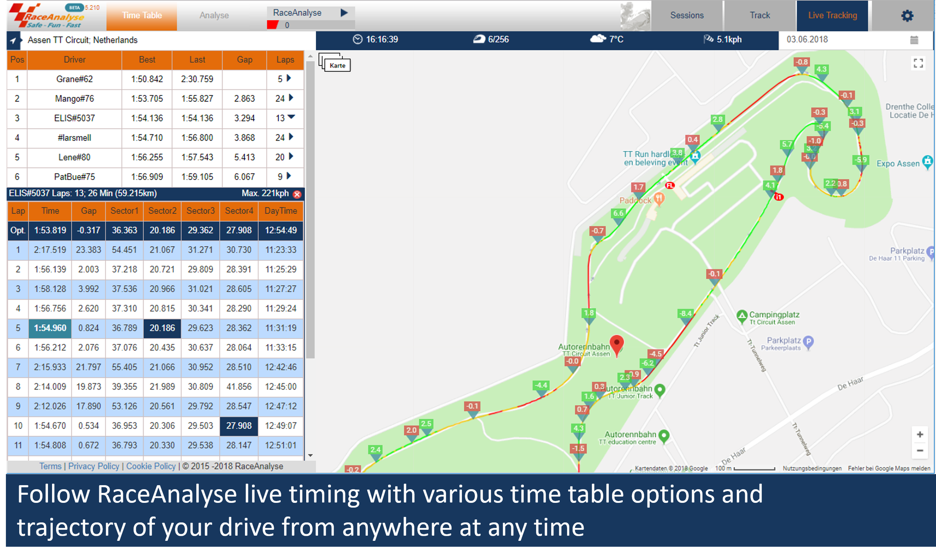
Task: Open the calendar icon next to the date
Action: coord(914,40)
